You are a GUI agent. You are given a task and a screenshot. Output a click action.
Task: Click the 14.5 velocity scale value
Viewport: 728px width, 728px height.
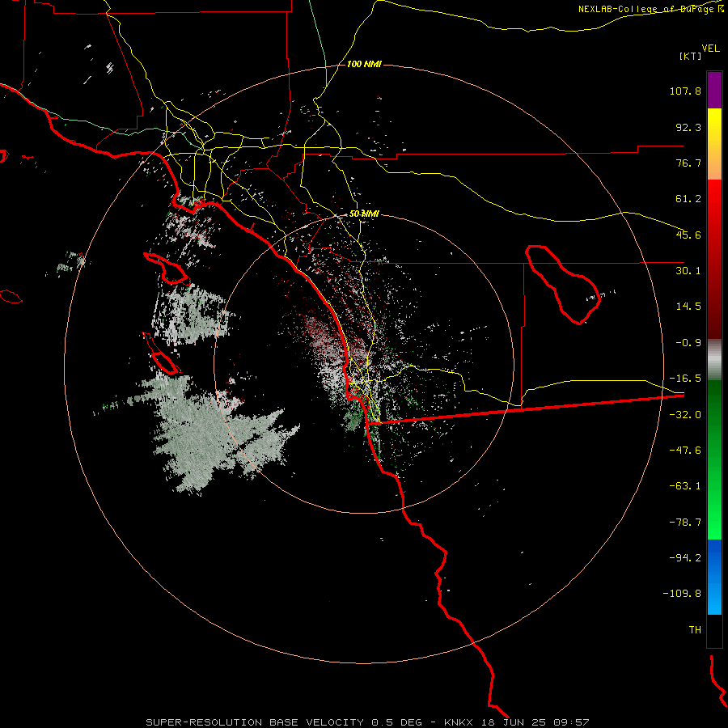(x=688, y=307)
